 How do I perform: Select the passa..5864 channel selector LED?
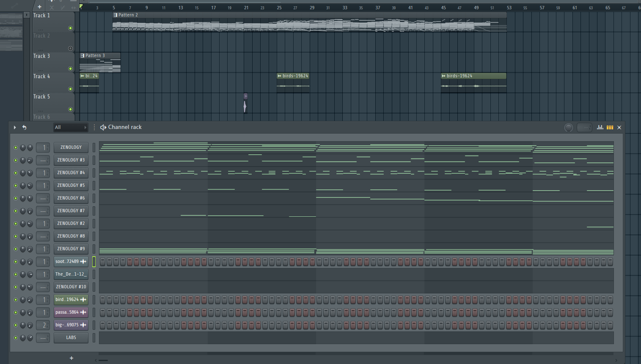94,312
